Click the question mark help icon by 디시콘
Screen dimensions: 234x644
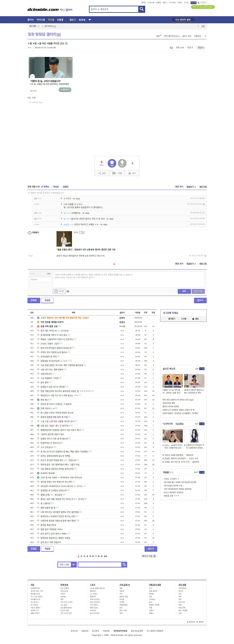[68, 291]
